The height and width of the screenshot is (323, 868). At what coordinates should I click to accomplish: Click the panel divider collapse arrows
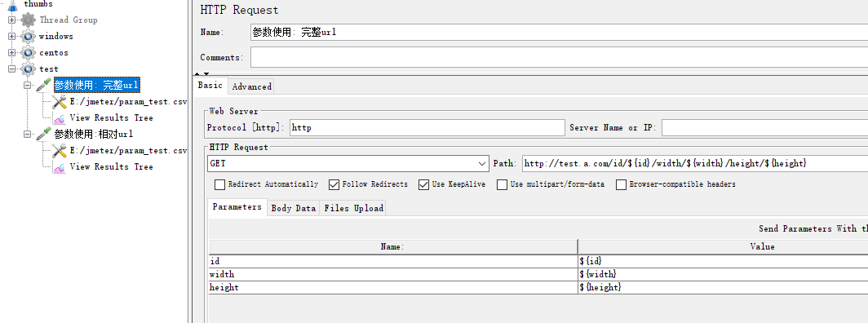coord(202,73)
